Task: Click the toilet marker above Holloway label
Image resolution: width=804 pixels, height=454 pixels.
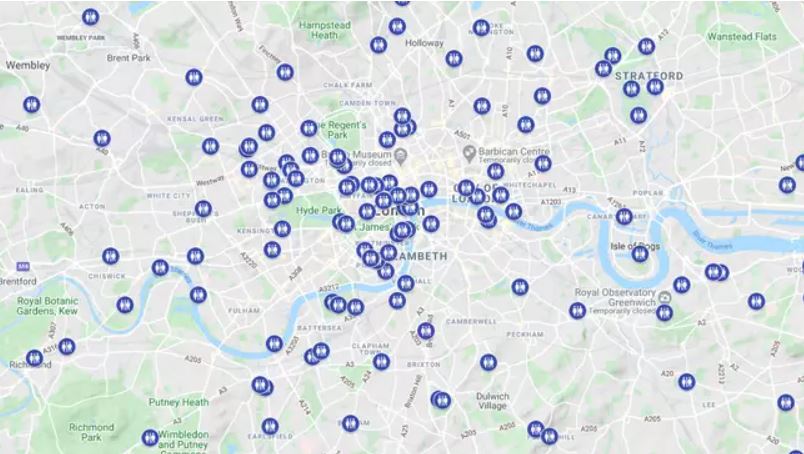Action: 397,26
